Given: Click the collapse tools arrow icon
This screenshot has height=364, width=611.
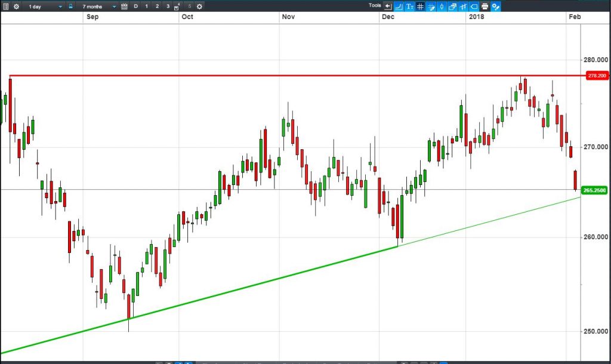Looking at the screenshot, I should tap(388, 6).
